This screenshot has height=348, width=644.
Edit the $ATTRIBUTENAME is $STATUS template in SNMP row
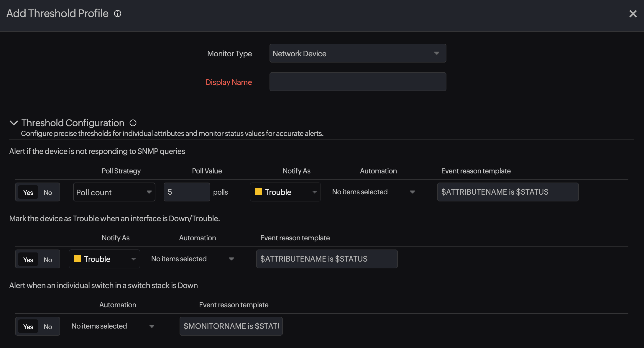coord(508,192)
